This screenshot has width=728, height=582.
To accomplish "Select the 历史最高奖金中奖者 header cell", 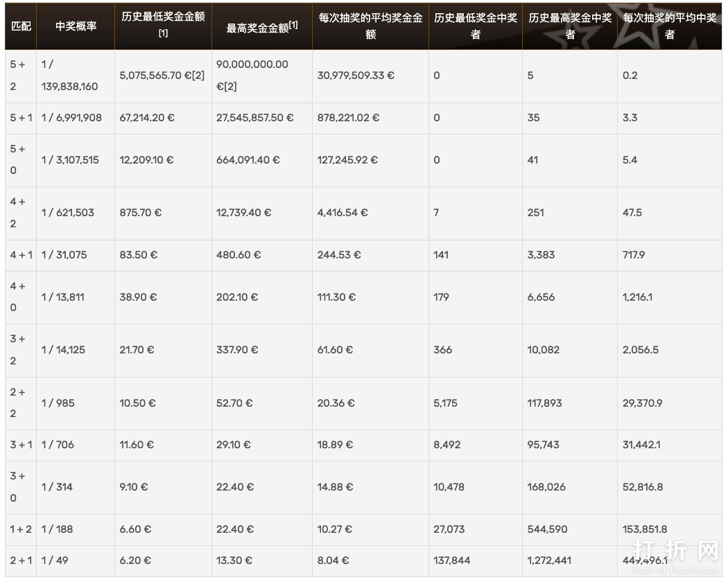I will tap(569, 26).
